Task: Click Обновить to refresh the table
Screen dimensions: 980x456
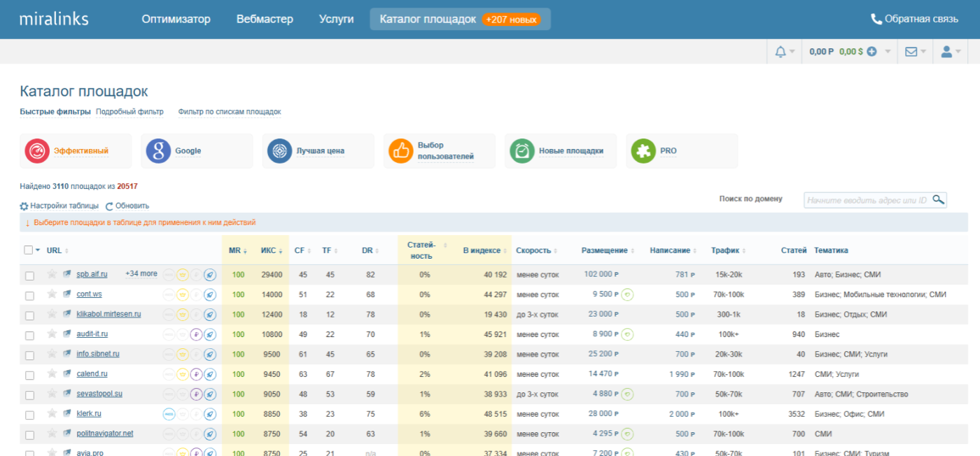Action: click(127, 206)
